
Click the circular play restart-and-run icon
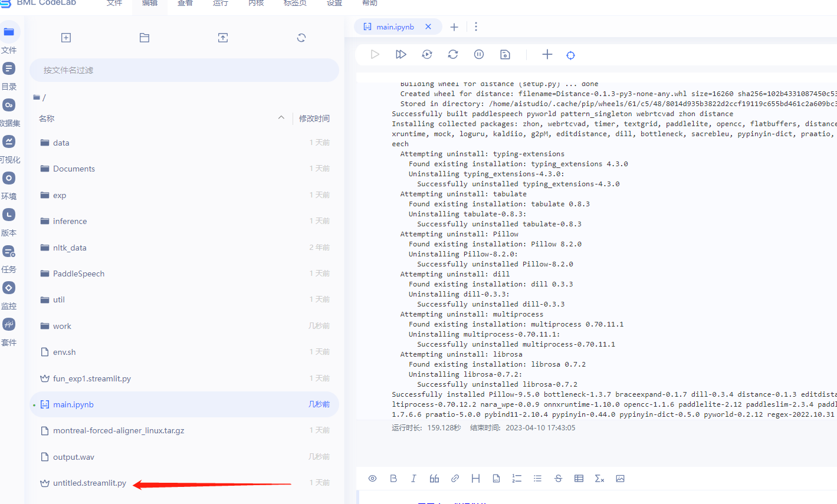pyautogui.click(x=427, y=54)
